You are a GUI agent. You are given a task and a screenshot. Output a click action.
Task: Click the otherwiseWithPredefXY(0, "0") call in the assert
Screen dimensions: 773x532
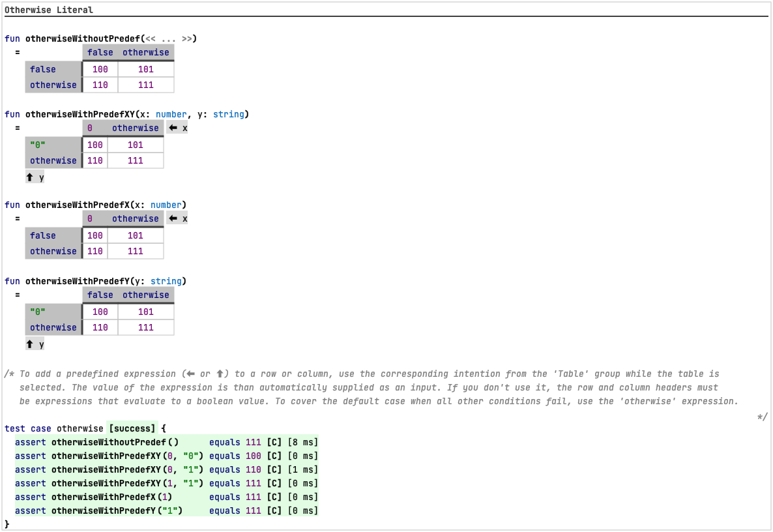[127, 456]
